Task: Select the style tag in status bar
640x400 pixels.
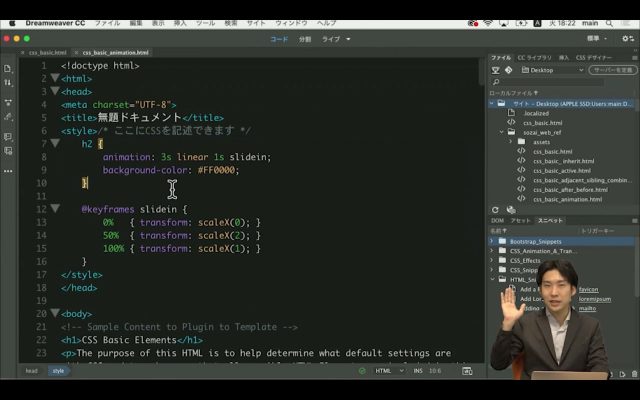Action: 58,371
